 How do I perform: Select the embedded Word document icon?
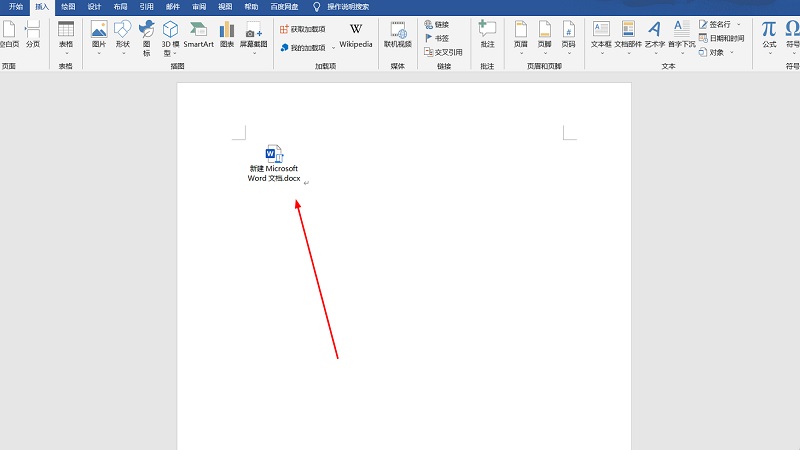(274, 154)
